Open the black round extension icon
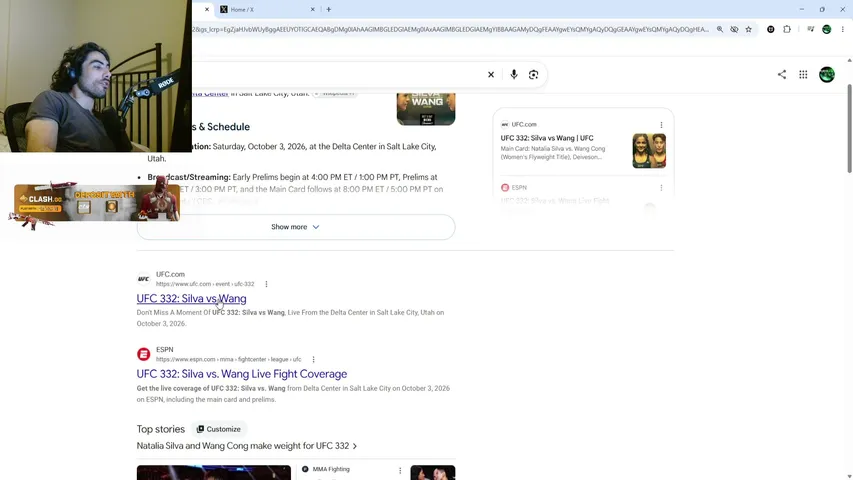Image resolution: width=853 pixels, height=480 pixels. coord(770,29)
